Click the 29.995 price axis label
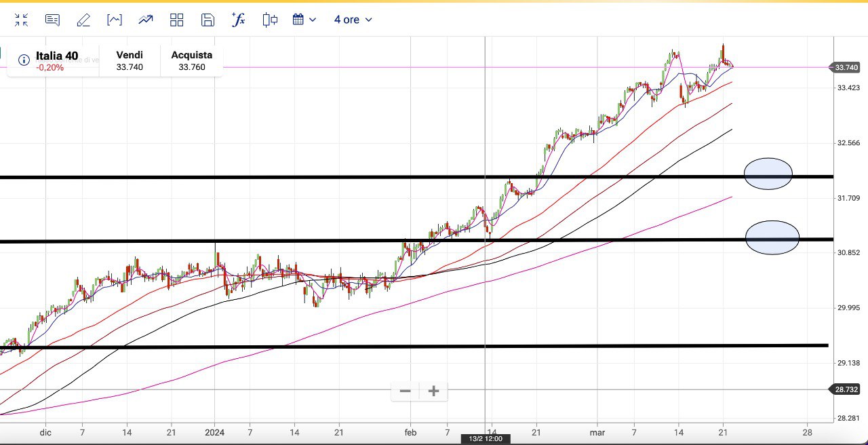 tap(848, 308)
